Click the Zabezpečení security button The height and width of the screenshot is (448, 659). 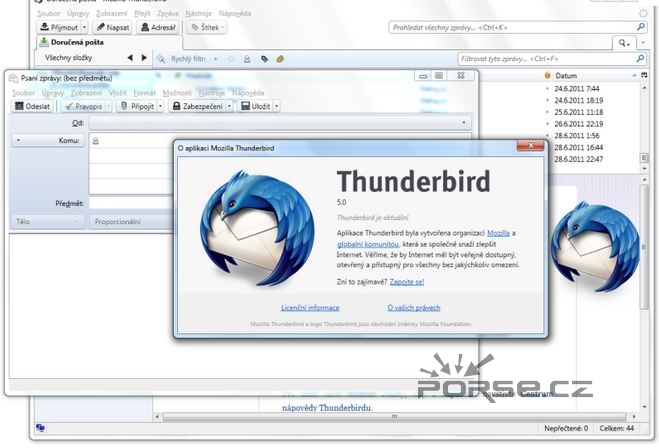click(x=198, y=106)
